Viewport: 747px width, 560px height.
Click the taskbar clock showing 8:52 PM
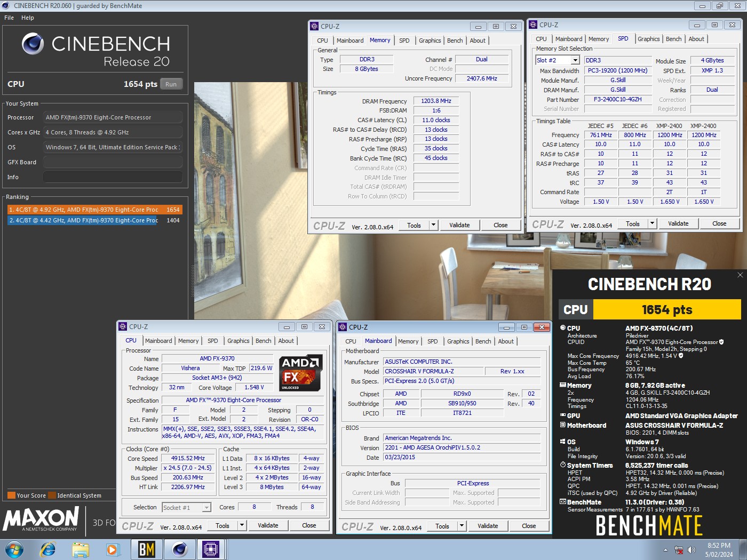[x=719, y=550]
